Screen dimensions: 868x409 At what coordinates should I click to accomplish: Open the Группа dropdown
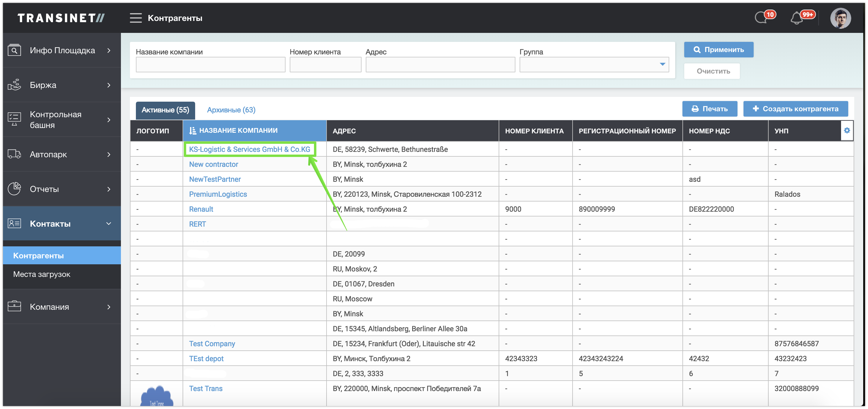pos(594,64)
